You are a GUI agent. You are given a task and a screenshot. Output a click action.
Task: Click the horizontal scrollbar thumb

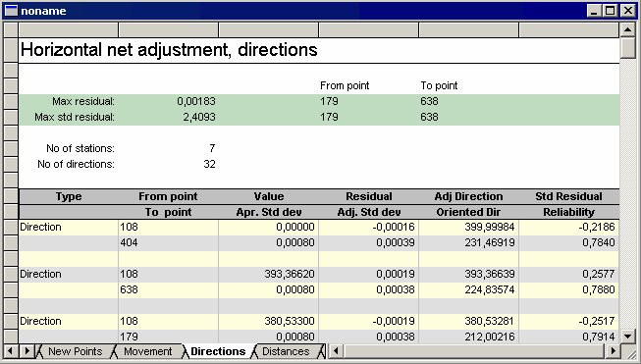[x=474, y=351]
